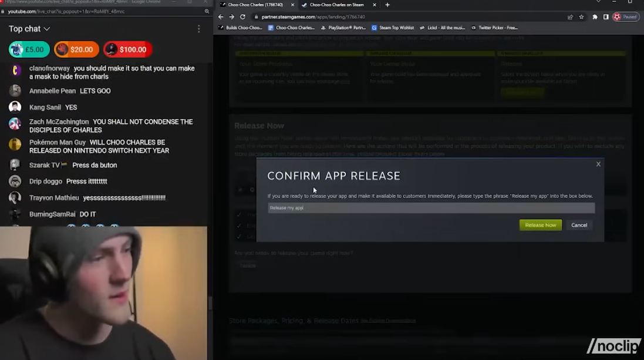Open the share page icon in address bar

coord(570,17)
